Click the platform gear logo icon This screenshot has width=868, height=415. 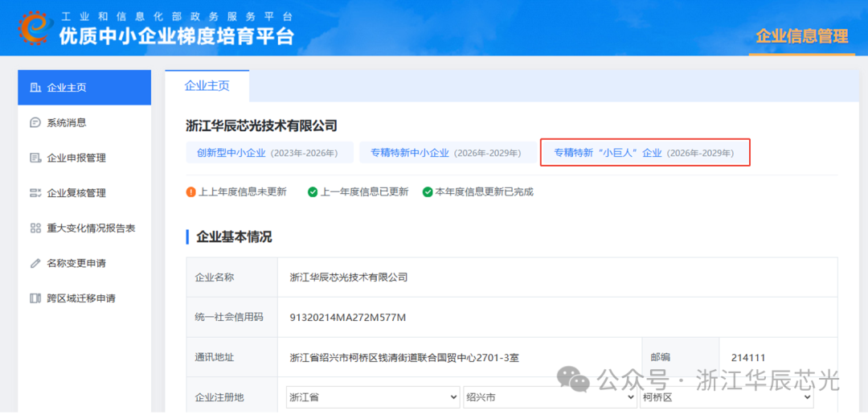click(x=37, y=27)
